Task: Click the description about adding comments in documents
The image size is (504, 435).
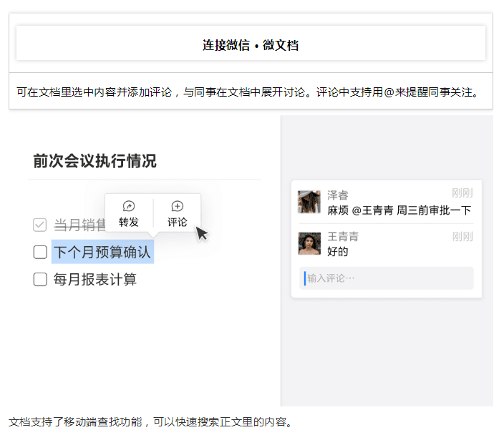Action: tap(248, 92)
